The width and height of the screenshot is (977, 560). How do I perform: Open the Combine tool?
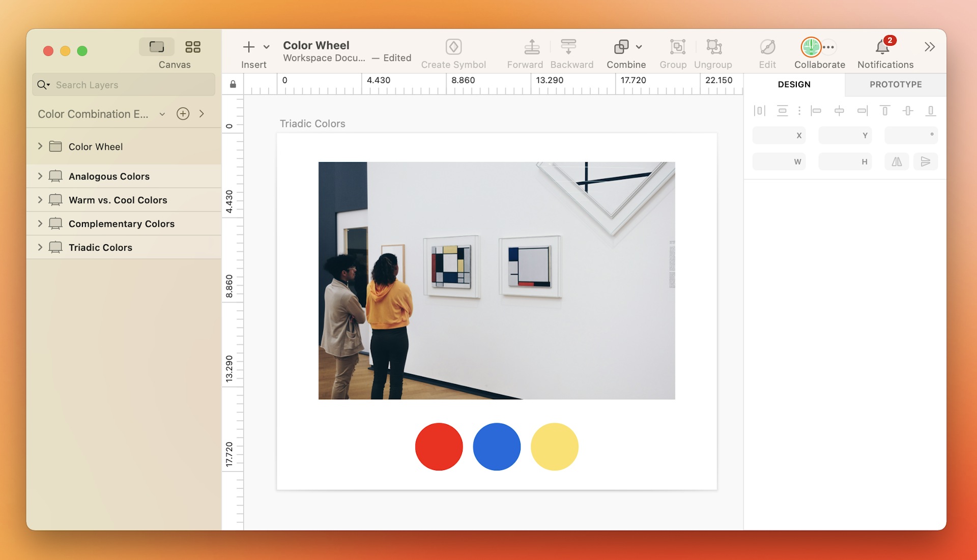click(626, 51)
